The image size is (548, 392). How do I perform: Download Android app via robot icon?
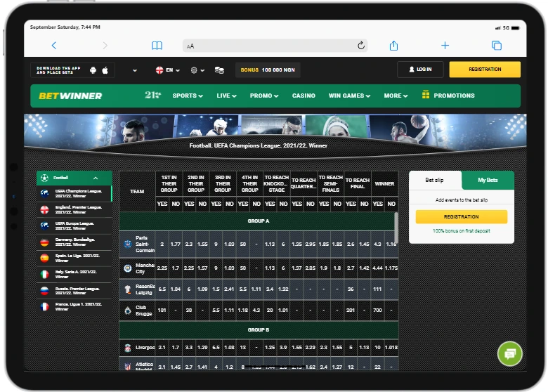93,70
